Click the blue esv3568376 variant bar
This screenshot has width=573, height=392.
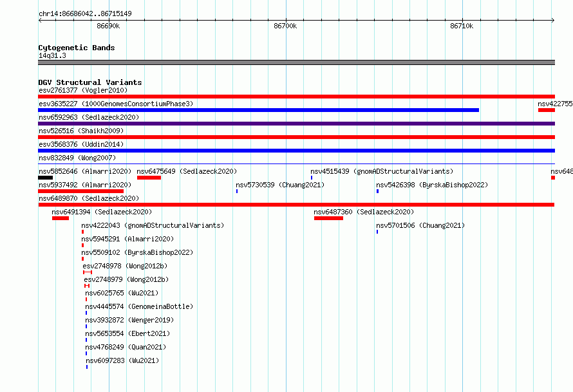(296, 151)
